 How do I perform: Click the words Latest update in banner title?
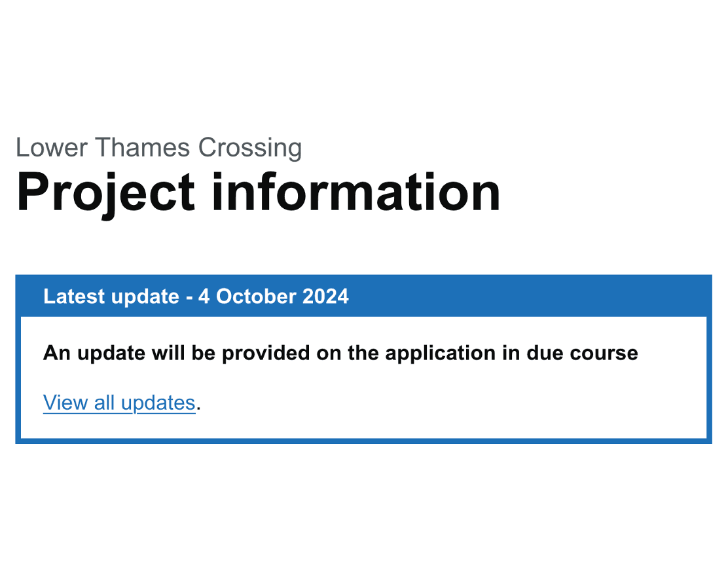111,297
